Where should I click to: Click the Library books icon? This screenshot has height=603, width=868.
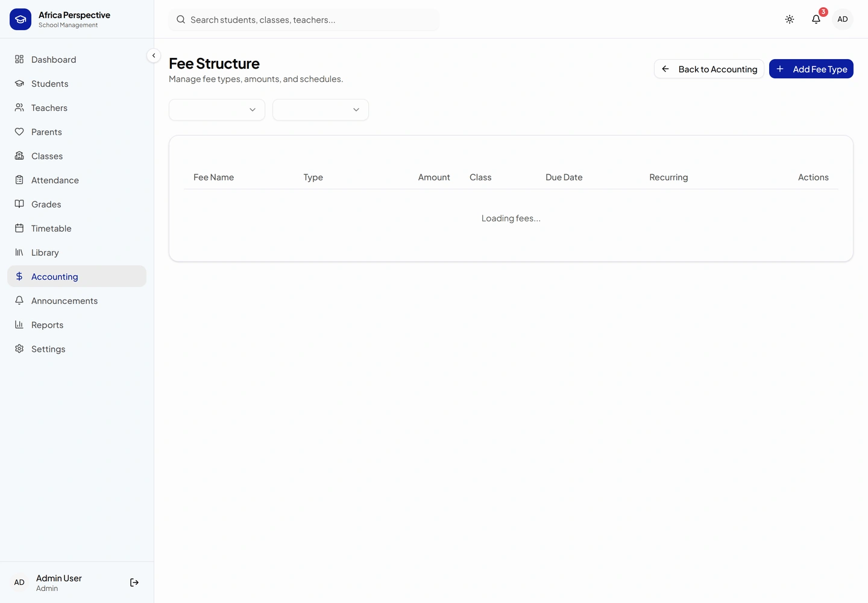point(19,252)
